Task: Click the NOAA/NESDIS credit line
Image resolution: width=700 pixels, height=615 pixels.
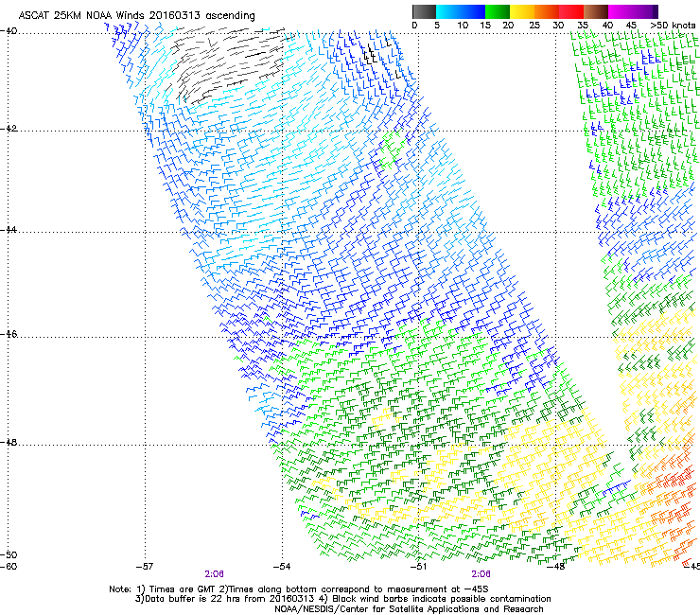Action: 409,609
